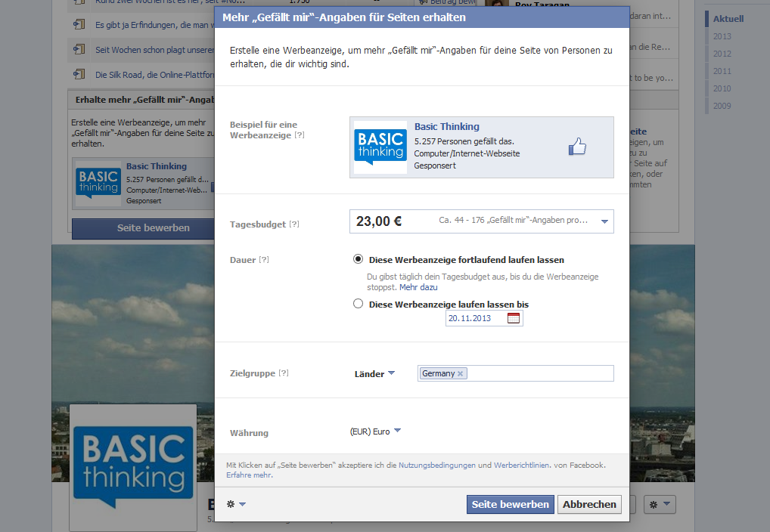The width and height of the screenshot is (770, 532).
Task: Open the gear options menu in the dialog footer
Action: click(236, 504)
